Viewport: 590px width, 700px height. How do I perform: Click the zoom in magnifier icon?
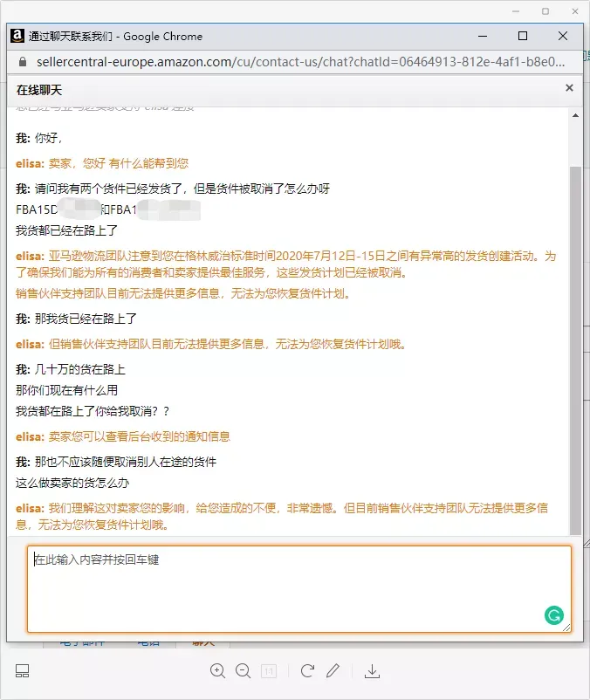tap(217, 671)
